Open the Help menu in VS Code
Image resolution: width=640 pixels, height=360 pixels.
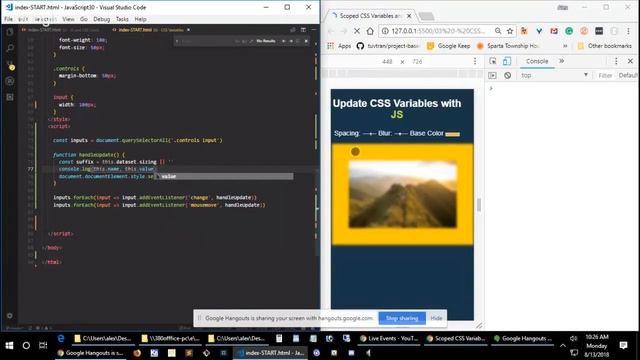tap(140, 19)
